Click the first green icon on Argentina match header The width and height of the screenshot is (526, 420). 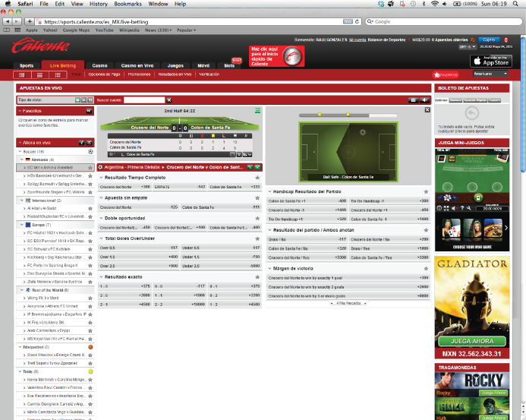[x=250, y=167]
